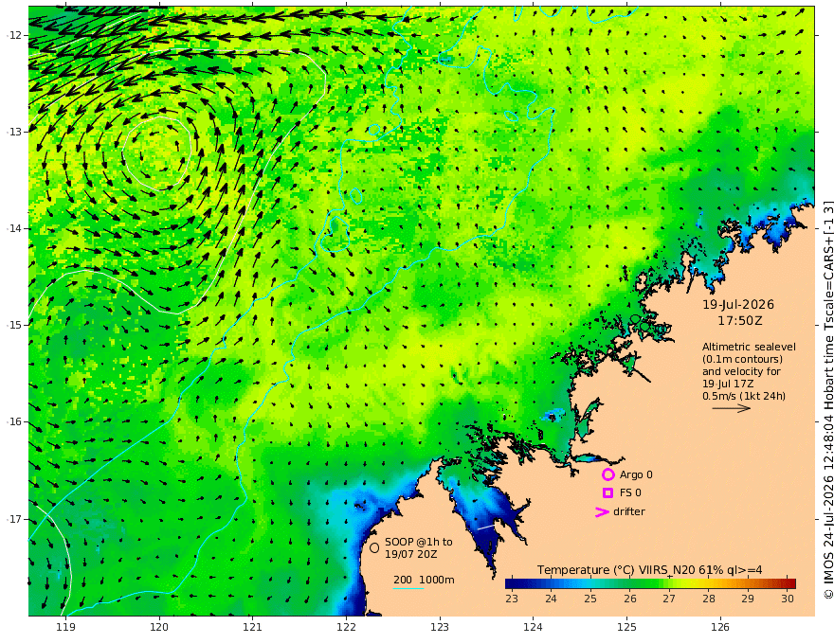
Task: Click the 'FS 0' legend label
Action: pos(630,493)
